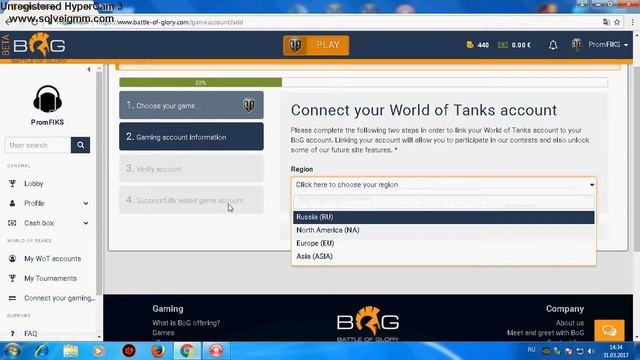
Task: Follow Meet and greet with BoG link
Action: pos(545,333)
